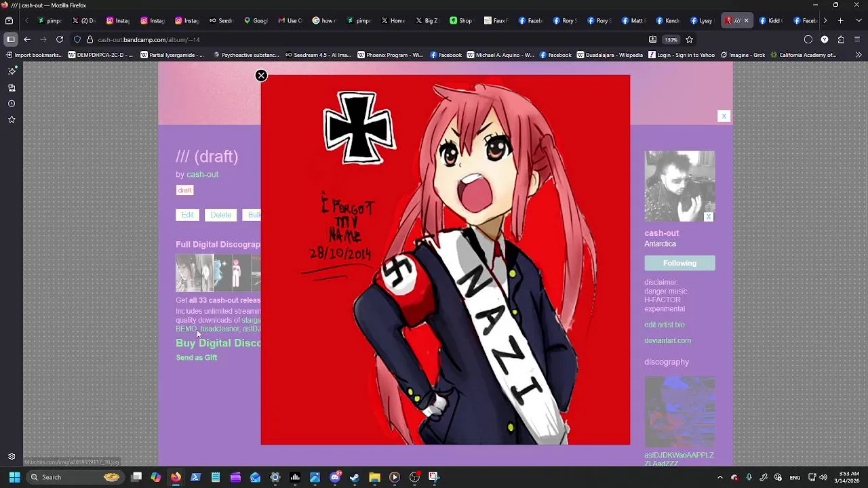Switch to the Big Z tab
Viewport: 868px width, 488px height.
pyautogui.click(x=427, y=20)
